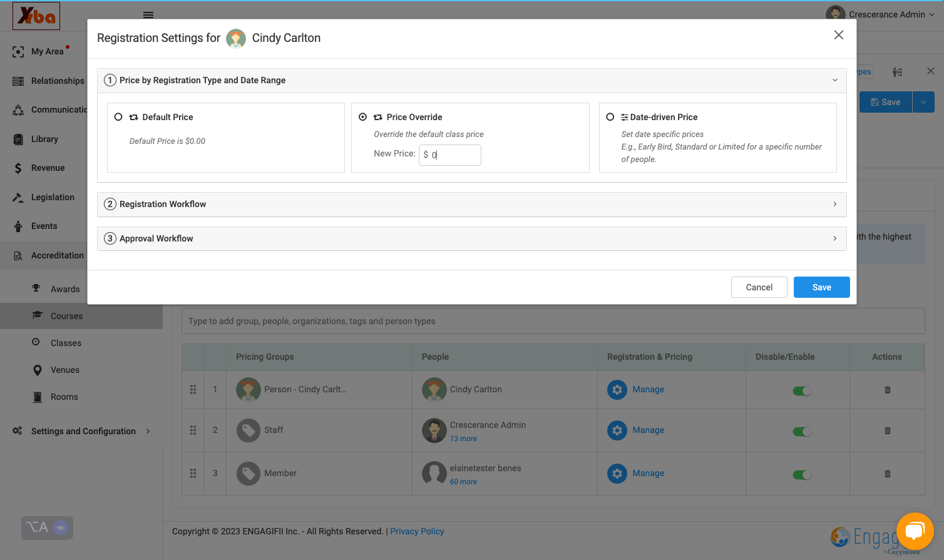Click the add group search field
Image resolution: width=944 pixels, height=560 pixels.
tap(553, 321)
